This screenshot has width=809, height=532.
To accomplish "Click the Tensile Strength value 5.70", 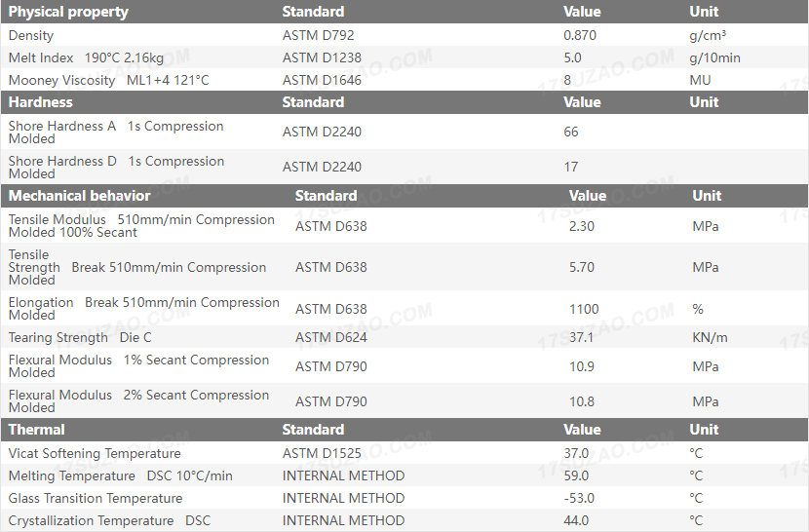I will coord(583,267).
